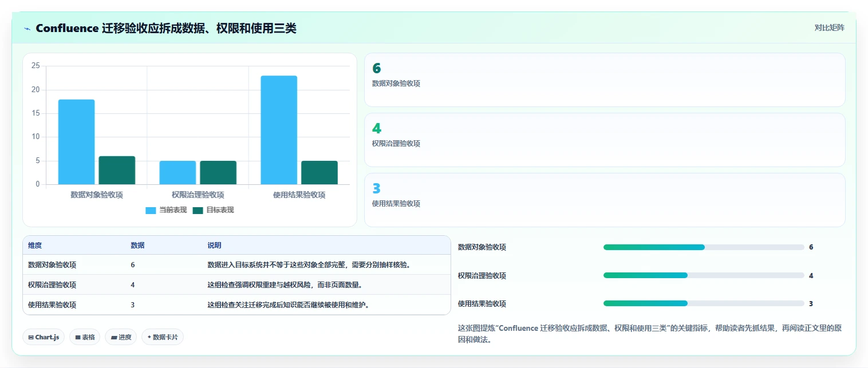Click the blue 当前表现 bar for 数据对象验收项

click(x=76, y=142)
